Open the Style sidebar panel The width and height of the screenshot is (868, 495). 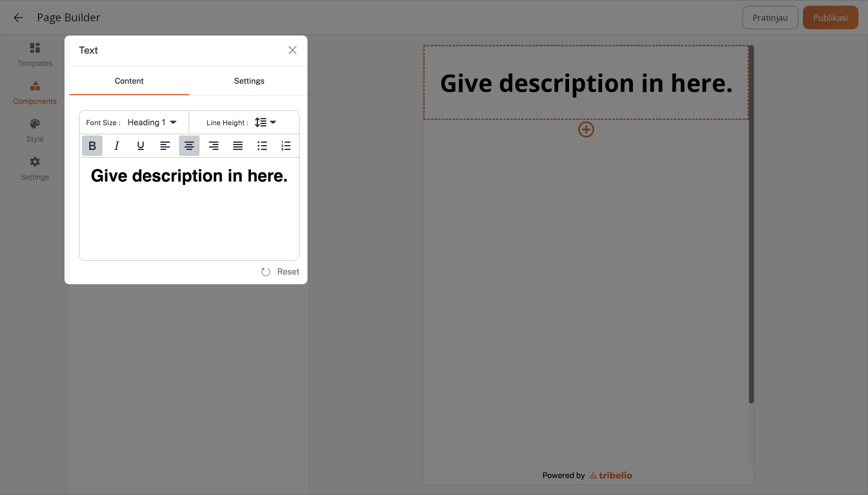click(x=35, y=131)
